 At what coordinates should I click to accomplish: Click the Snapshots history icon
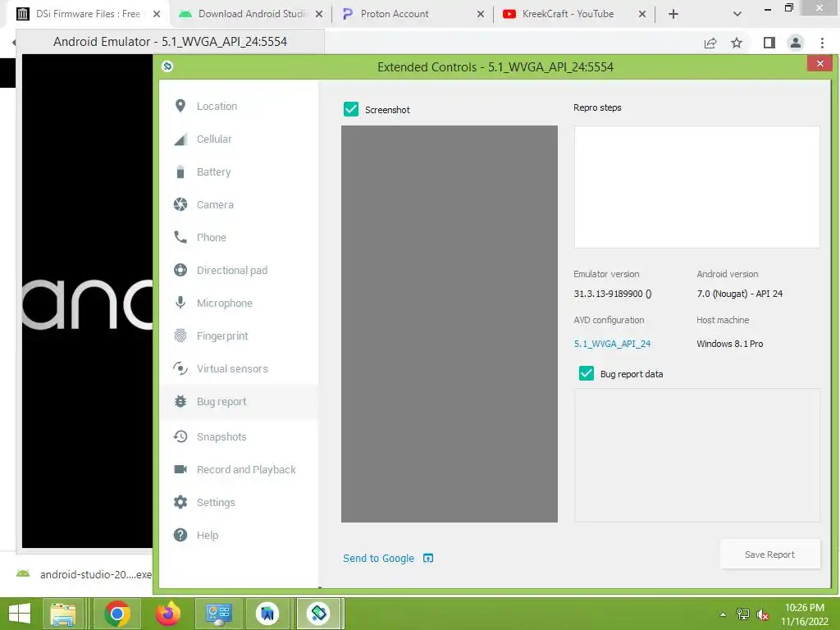(180, 436)
